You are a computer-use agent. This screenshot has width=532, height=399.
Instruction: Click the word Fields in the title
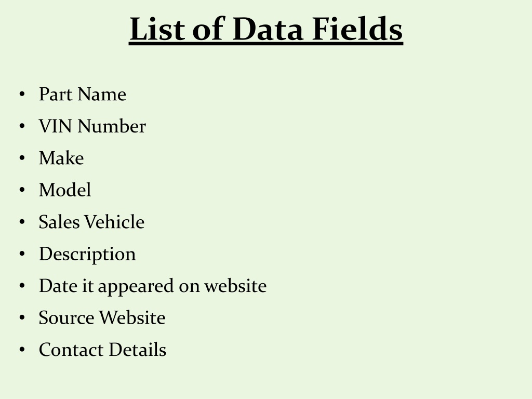pos(357,29)
